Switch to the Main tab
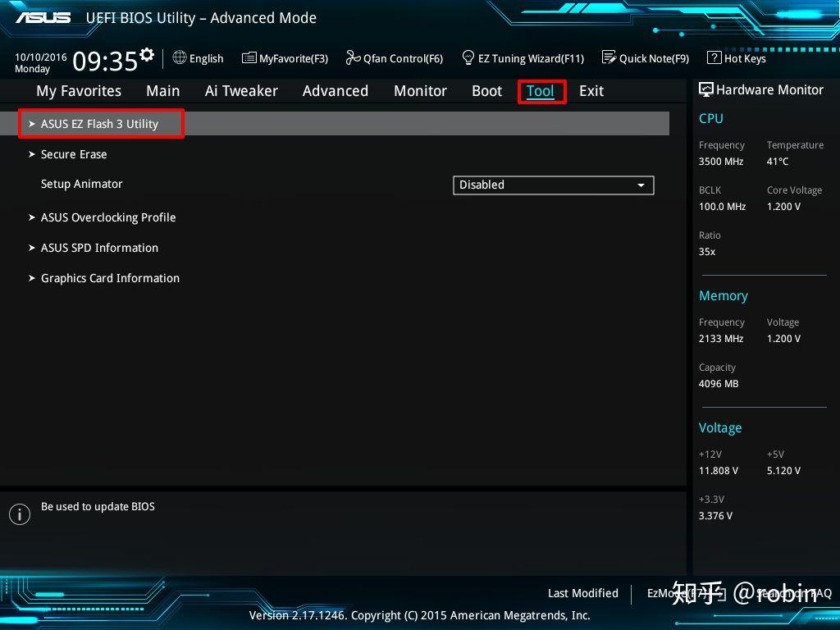This screenshot has height=630, width=840. click(163, 91)
